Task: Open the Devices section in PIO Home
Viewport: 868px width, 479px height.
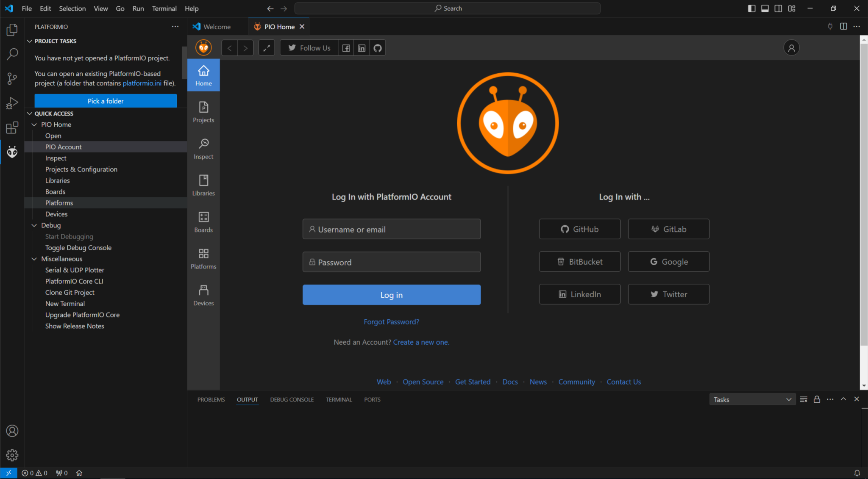Action: (x=203, y=295)
